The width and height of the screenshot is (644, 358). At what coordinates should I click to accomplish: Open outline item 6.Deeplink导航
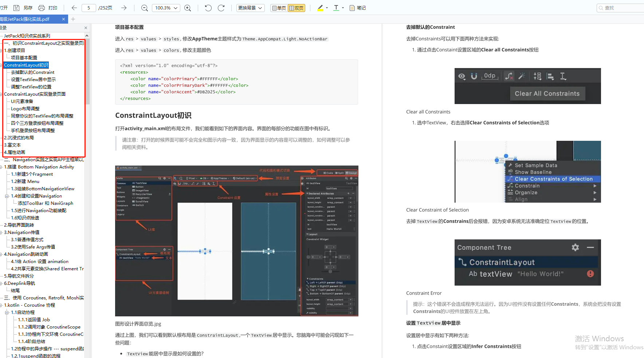(x=20, y=283)
